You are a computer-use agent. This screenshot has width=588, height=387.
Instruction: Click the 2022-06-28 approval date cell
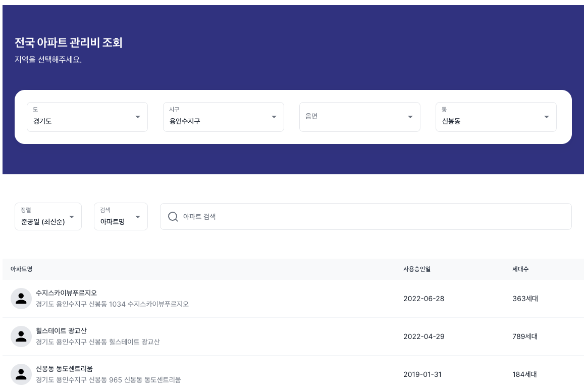424,299
